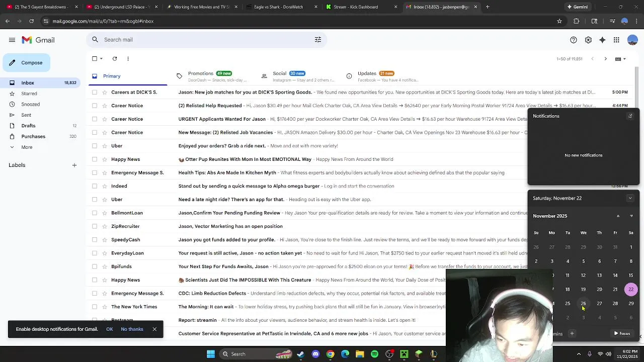Star the Bpifunds email
The image size is (644, 362).
pyautogui.click(x=105, y=266)
